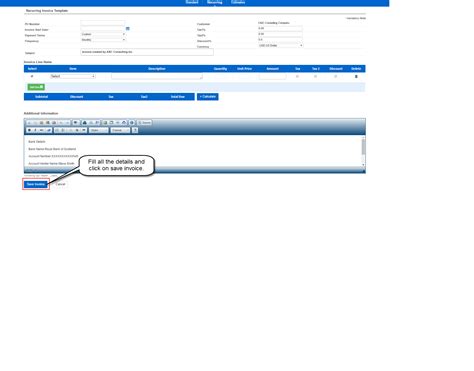Tick the Discount checkbox in line item row
Image resolution: width=474 pixels, height=371 pixels.
click(x=336, y=76)
